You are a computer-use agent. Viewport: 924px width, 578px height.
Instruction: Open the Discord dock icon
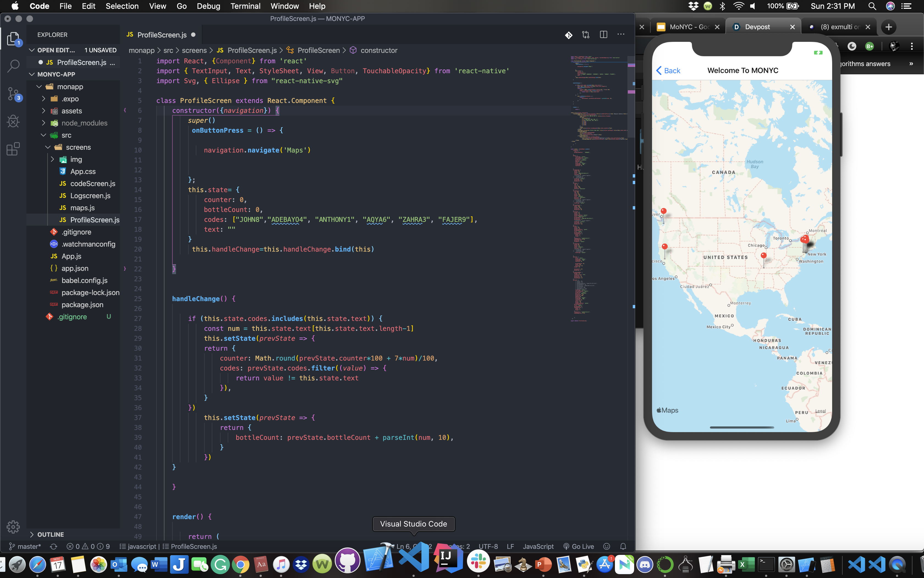click(x=645, y=564)
